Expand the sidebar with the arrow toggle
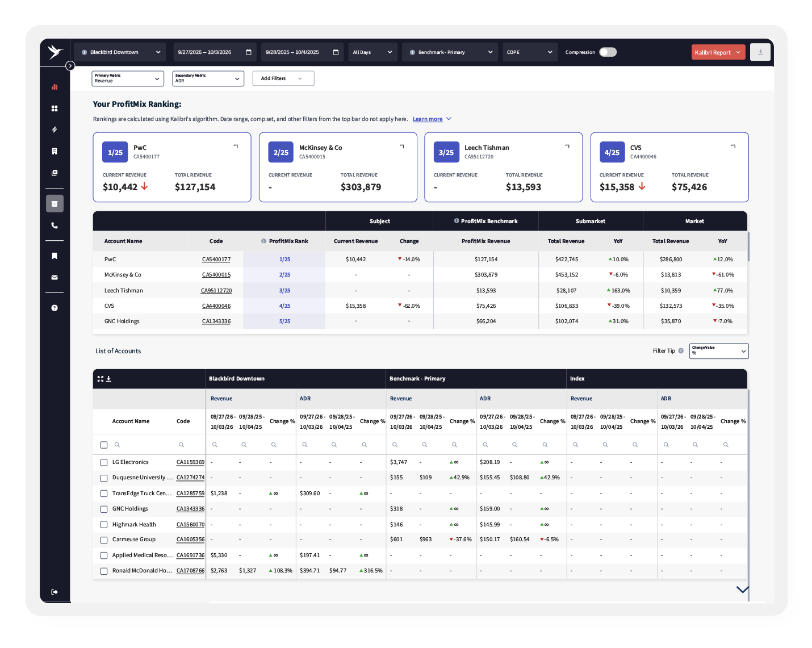The height and width of the screenshot is (648, 812). [70, 66]
